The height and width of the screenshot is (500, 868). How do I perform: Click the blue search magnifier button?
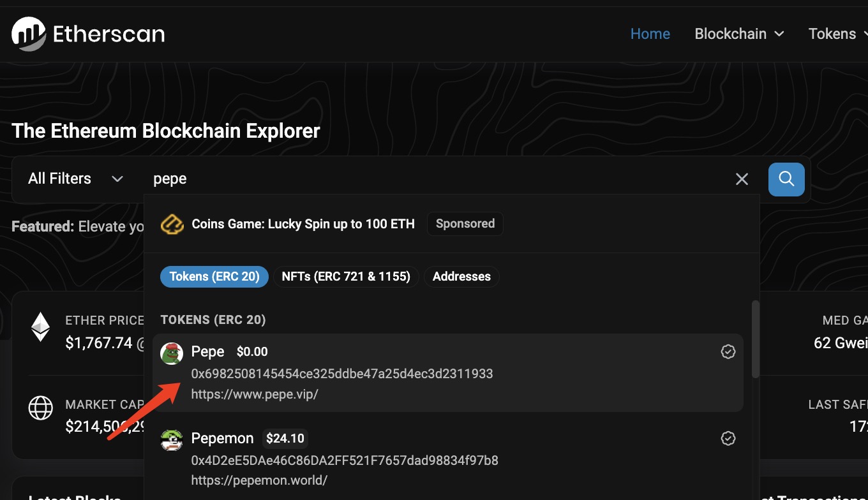[786, 179]
